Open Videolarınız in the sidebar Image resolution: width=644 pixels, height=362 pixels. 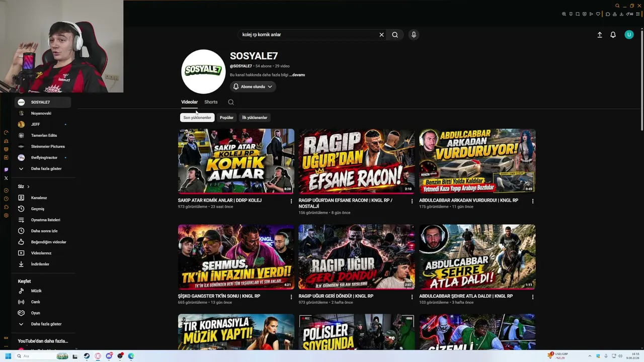pos(43,253)
